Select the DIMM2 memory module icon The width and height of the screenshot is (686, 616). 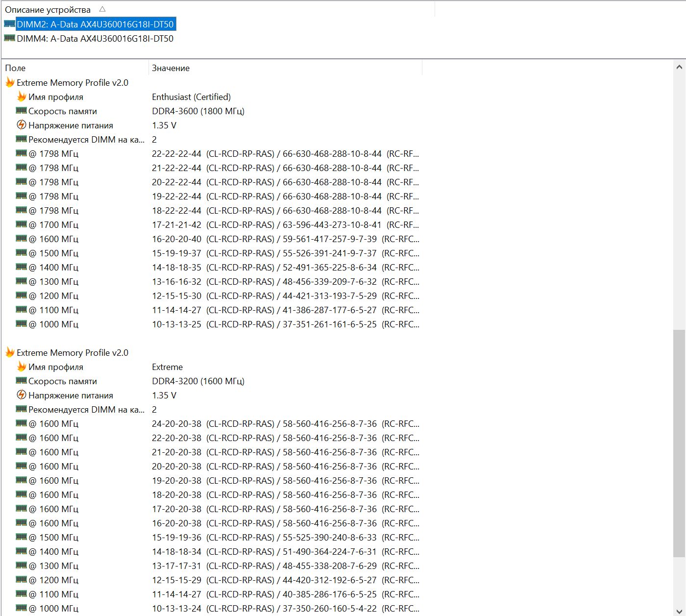pyautogui.click(x=9, y=24)
